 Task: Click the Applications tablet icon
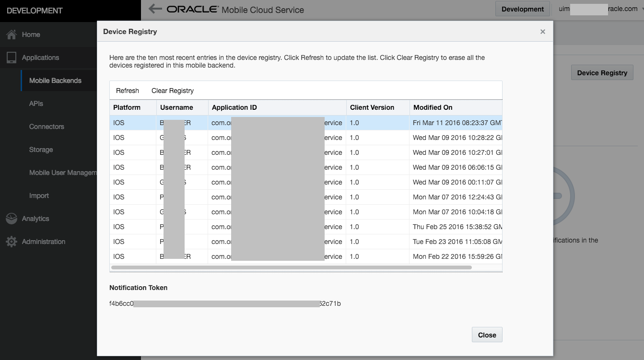[12, 58]
